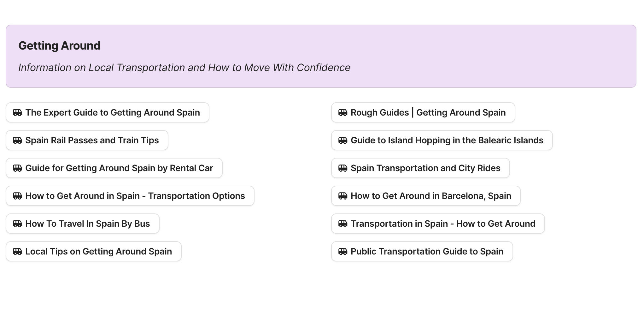Click bus icon next to Island Hopping guide
Viewport: 644px width, 329px height.
pos(343,141)
